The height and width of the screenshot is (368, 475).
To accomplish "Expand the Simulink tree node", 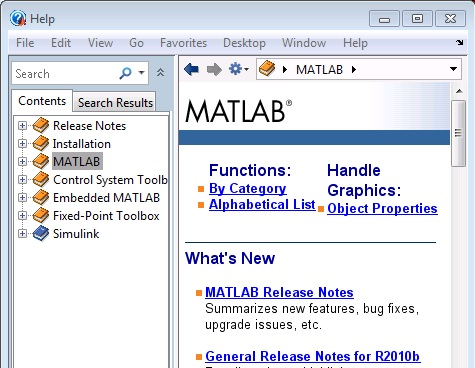I will pos(22,234).
